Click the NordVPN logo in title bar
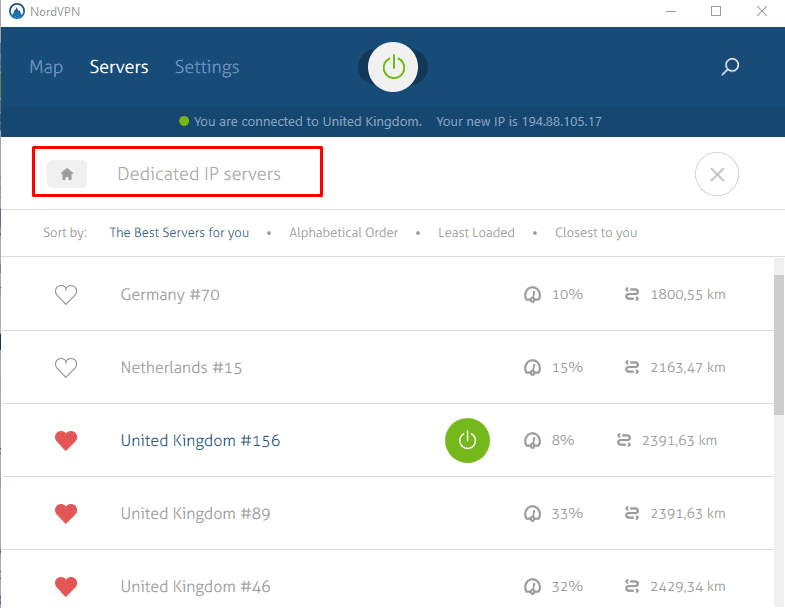Image resolution: width=785 pixels, height=608 pixels. click(x=17, y=12)
